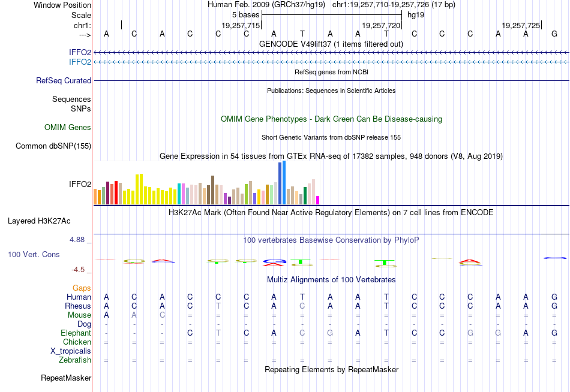570x392 pixels.
Task: Open '100 vertebrates Basewise Conservation by PhyloP' title
Action: click(x=331, y=240)
